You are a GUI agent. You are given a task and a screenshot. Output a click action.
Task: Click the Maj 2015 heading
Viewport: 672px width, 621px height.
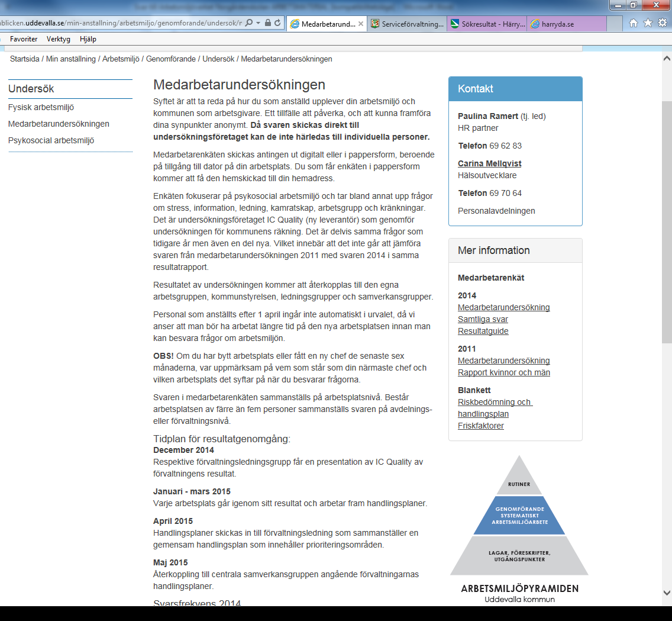(170, 562)
